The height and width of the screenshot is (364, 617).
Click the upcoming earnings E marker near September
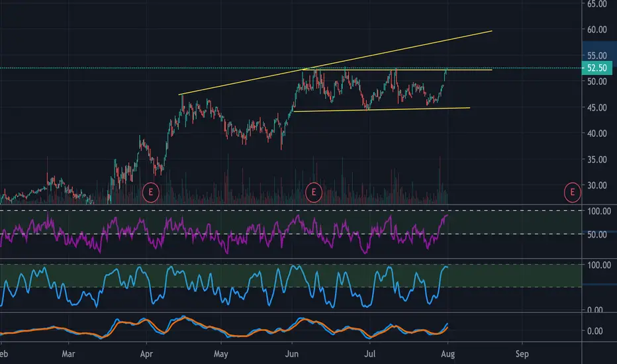coord(572,193)
